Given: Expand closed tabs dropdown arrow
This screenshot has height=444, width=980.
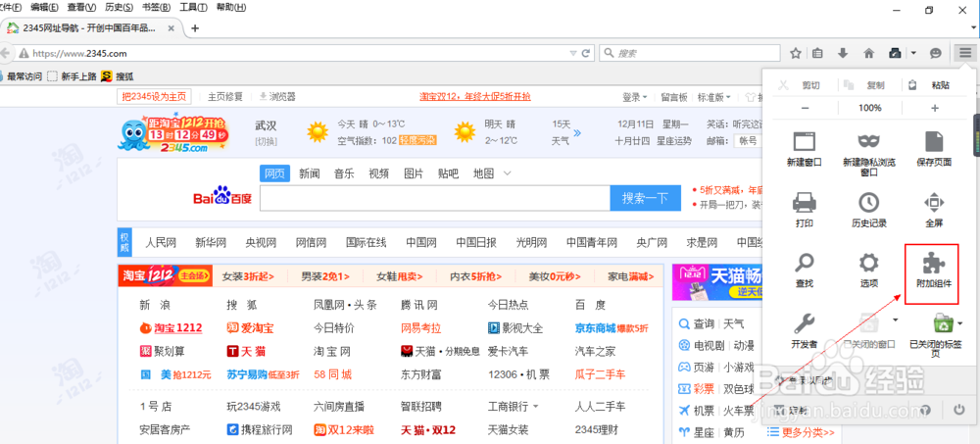Looking at the screenshot, I should (959, 322).
